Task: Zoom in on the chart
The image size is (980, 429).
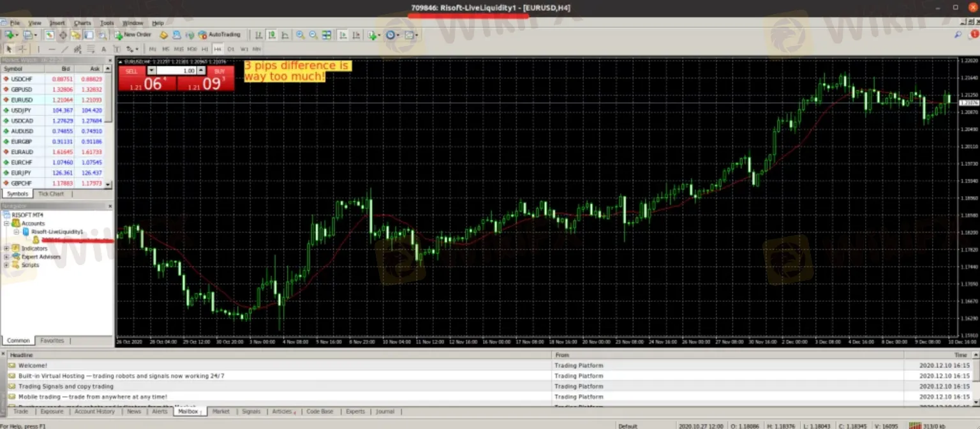Action: pos(299,35)
